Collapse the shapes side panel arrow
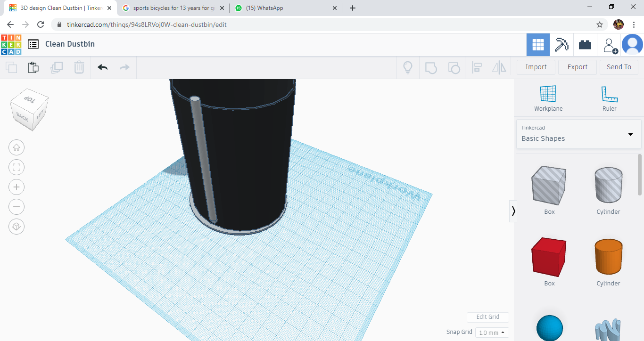Screen dimensions: 644x341 tap(513, 211)
